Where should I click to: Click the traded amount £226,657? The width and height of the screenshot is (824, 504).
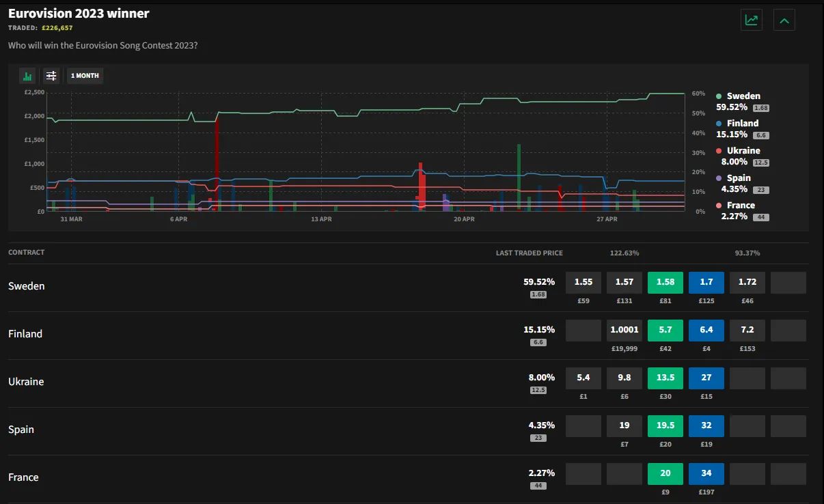click(57, 28)
